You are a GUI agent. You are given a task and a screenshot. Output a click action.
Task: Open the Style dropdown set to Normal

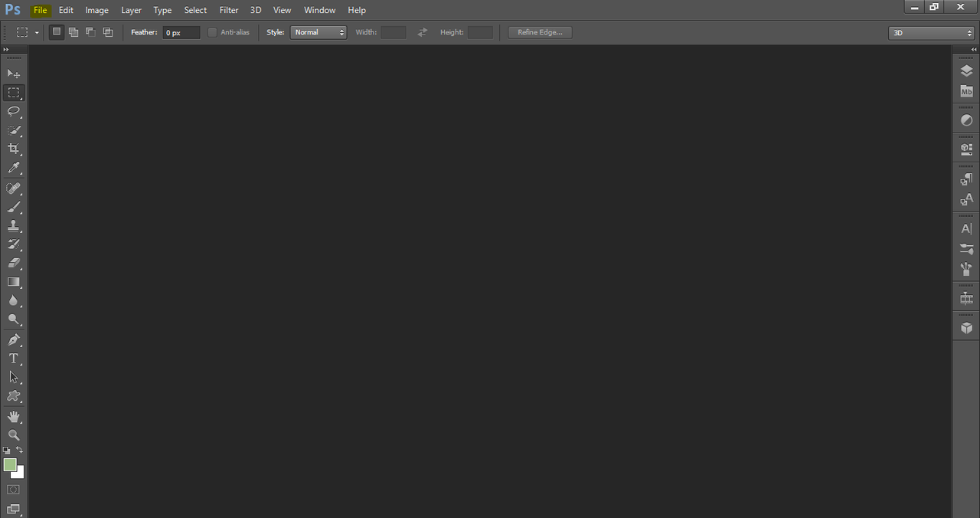tap(318, 32)
